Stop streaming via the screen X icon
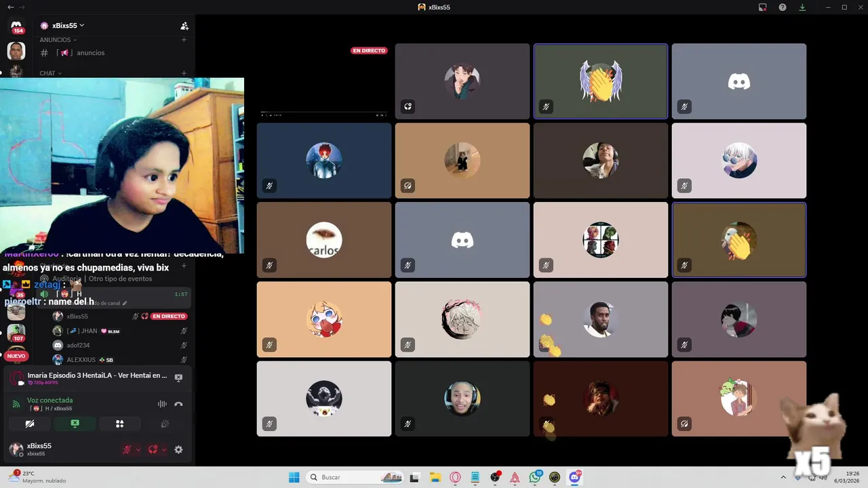The image size is (868, 488). [x=178, y=378]
